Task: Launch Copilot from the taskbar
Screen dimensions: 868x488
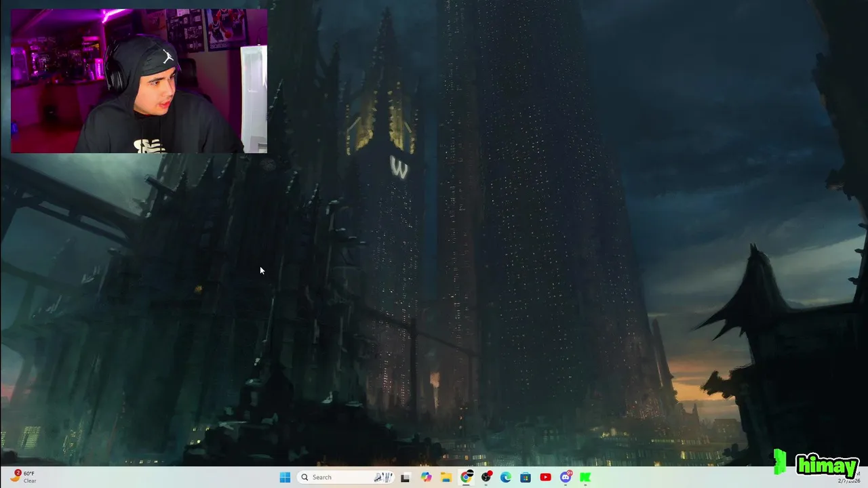Action: [x=426, y=477]
